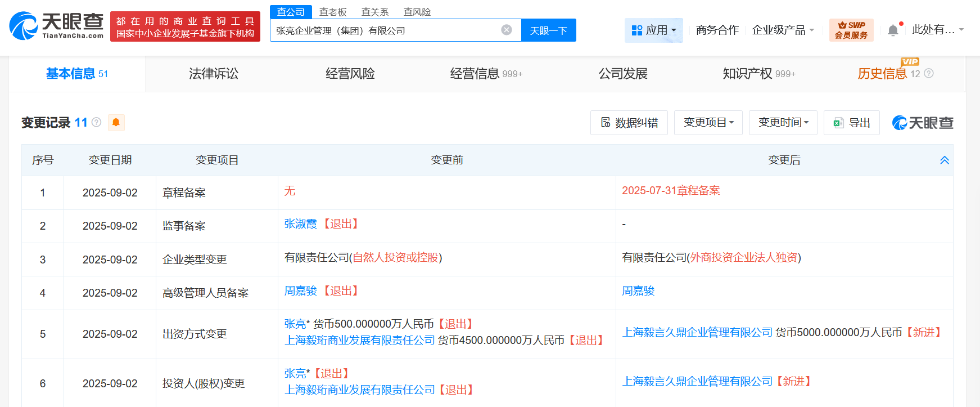This screenshot has width=980, height=407.
Task: Click the 序号 column header
Action: pos(43,160)
